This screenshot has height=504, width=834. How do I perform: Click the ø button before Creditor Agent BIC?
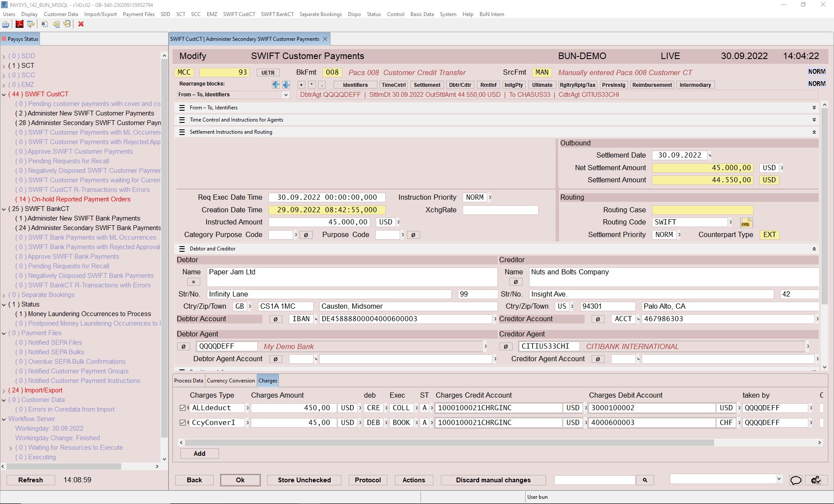506,346
